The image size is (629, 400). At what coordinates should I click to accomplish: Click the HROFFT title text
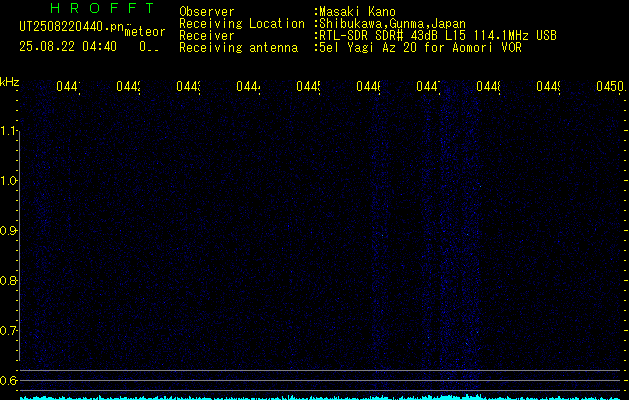[103, 8]
